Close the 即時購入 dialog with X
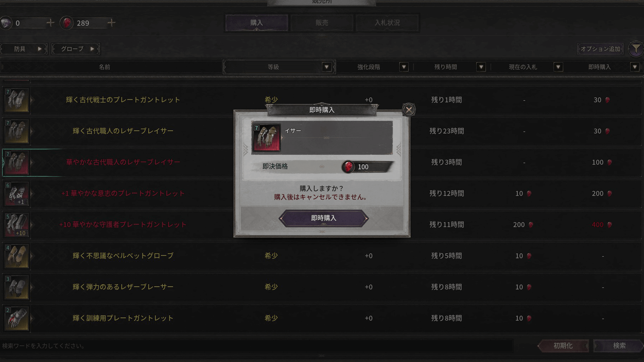 click(x=409, y=110)
